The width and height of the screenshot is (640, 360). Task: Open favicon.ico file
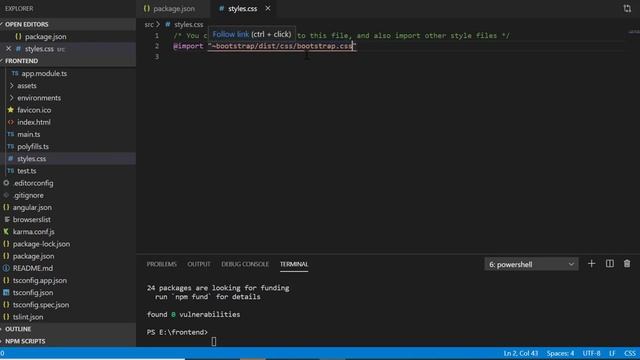click(34, 110)
